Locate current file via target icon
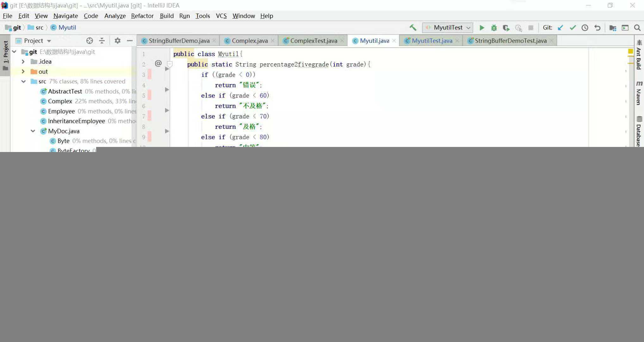 coord(90,41)
